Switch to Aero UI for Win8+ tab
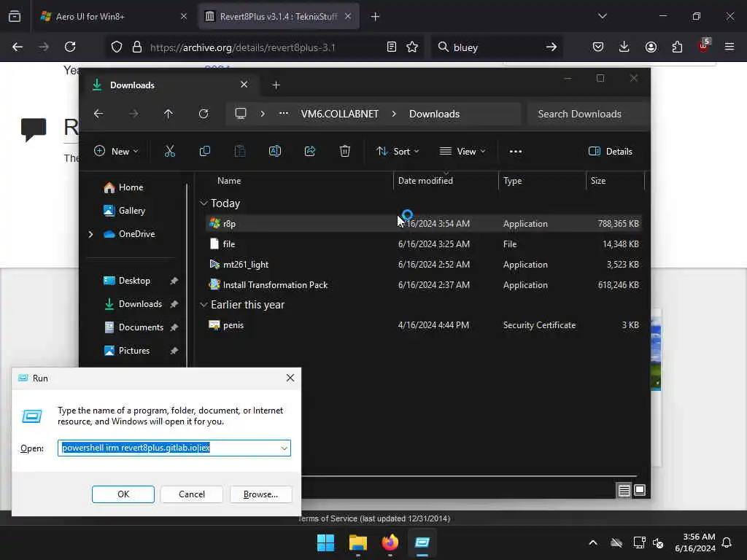This screenshot has height=560, width=747. point(113,17)
